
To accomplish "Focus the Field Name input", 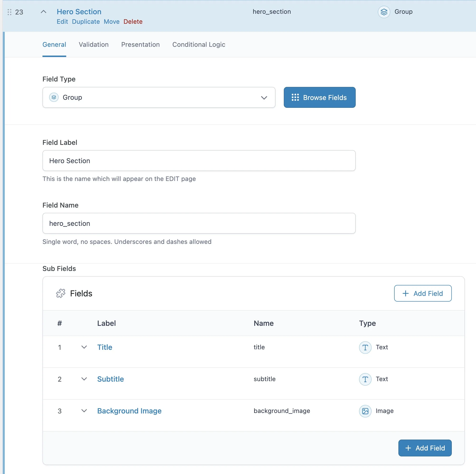I will coord(199,223).
